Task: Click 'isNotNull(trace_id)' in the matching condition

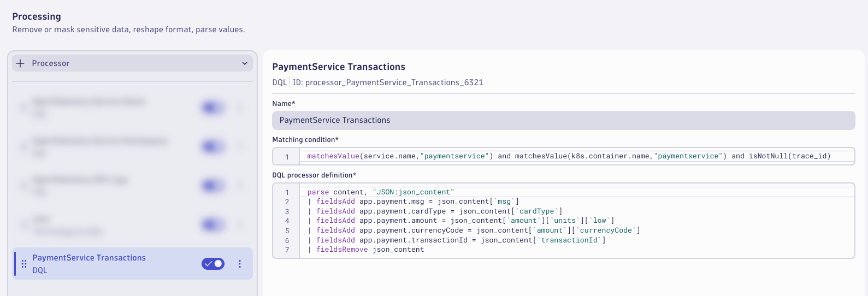Action: click(789, 156)
